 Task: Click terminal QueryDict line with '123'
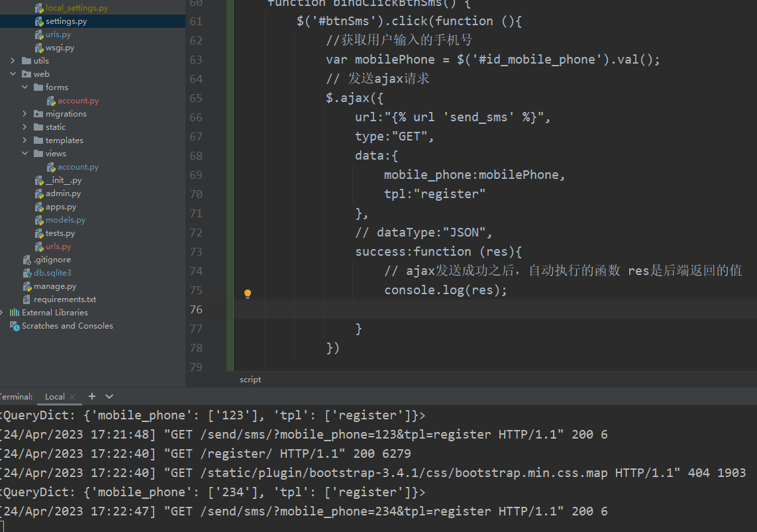click(x=213, y=415)
